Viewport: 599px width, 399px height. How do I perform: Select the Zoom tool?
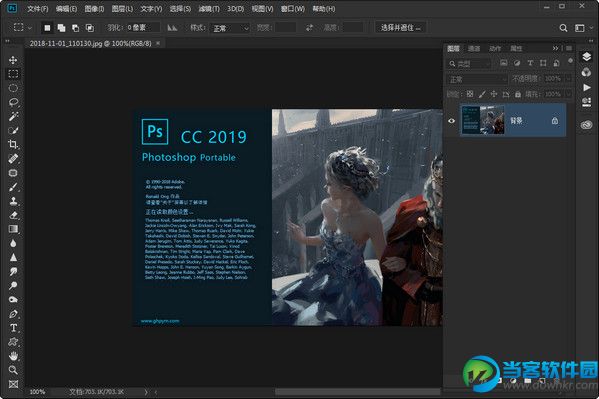pos(13,370)
